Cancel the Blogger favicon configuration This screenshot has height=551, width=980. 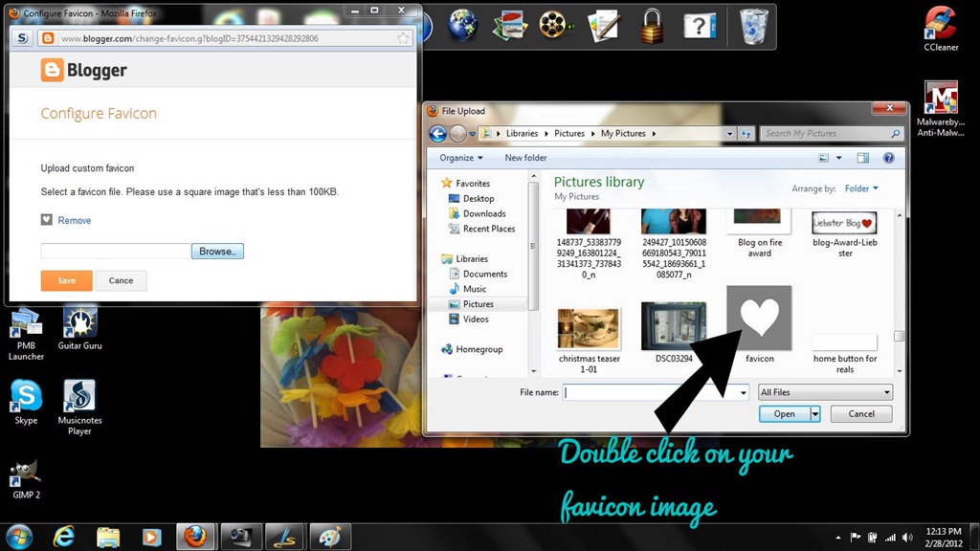point(121,280)
